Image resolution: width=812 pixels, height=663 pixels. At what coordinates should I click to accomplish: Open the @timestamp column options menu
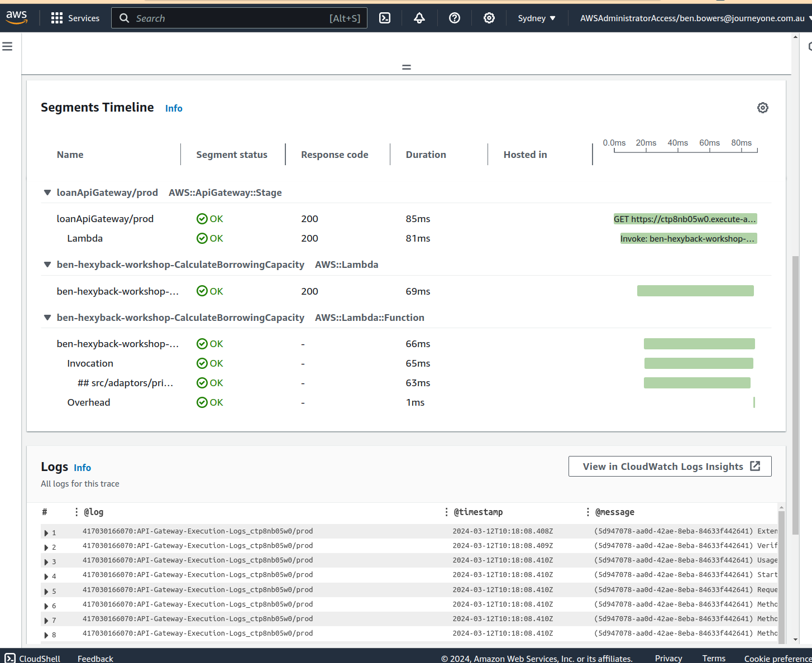[x=446, y=512]
